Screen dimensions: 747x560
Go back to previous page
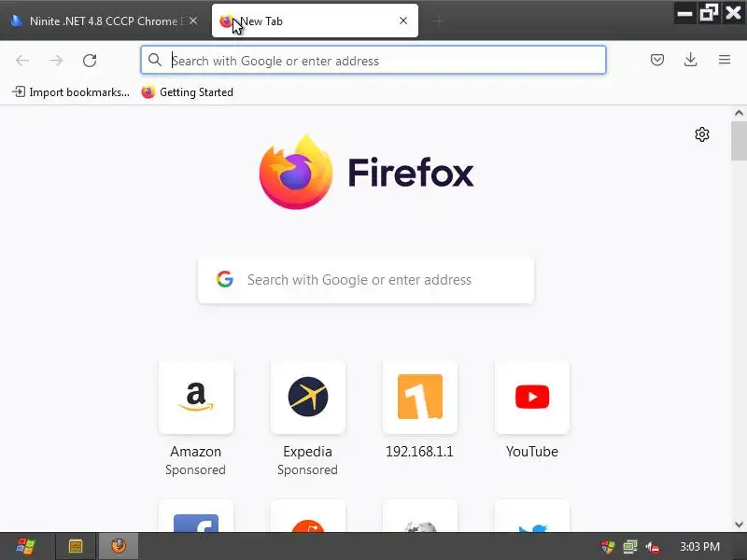click(22, 61)
